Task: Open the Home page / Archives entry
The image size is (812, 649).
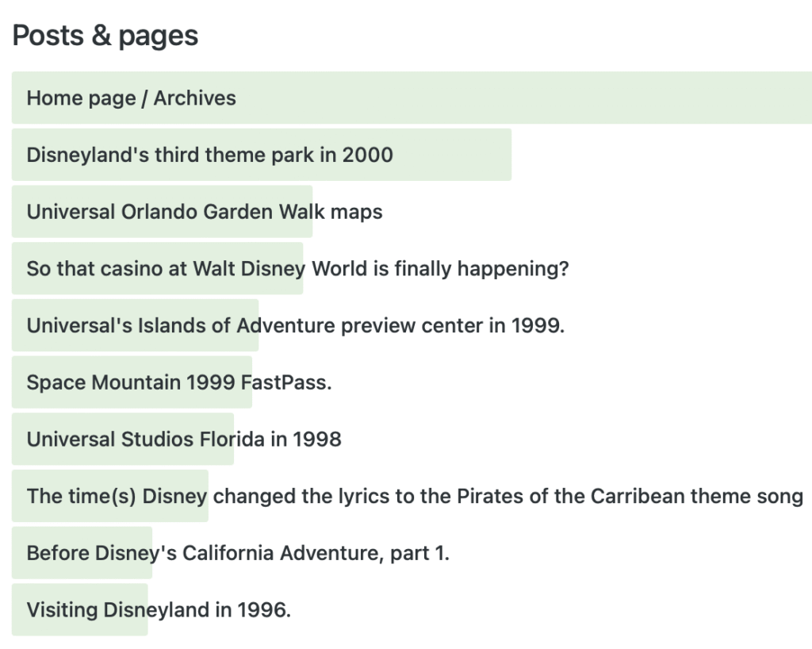Action: click(132, 98)
